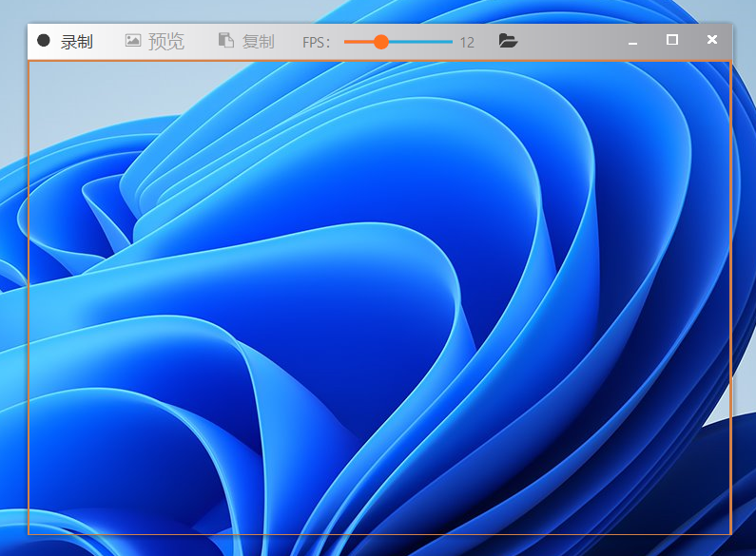Click the bottom edge of orange capture frame
This screenshot has width=756, height=556.
pyautogui.click(x=379, y=534)
